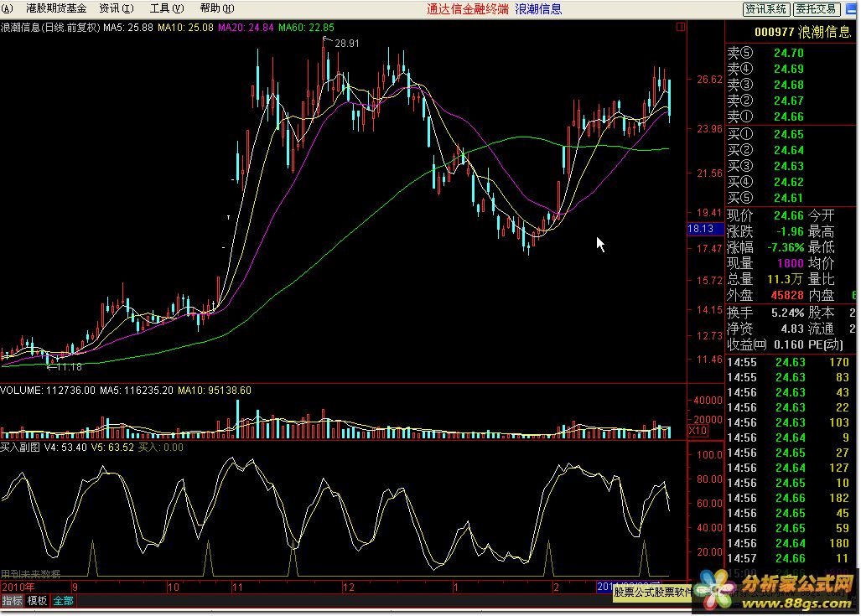Open the 港股期货基金 menu
The height and width of the screenshot is (616, 861).
[56, 8]
